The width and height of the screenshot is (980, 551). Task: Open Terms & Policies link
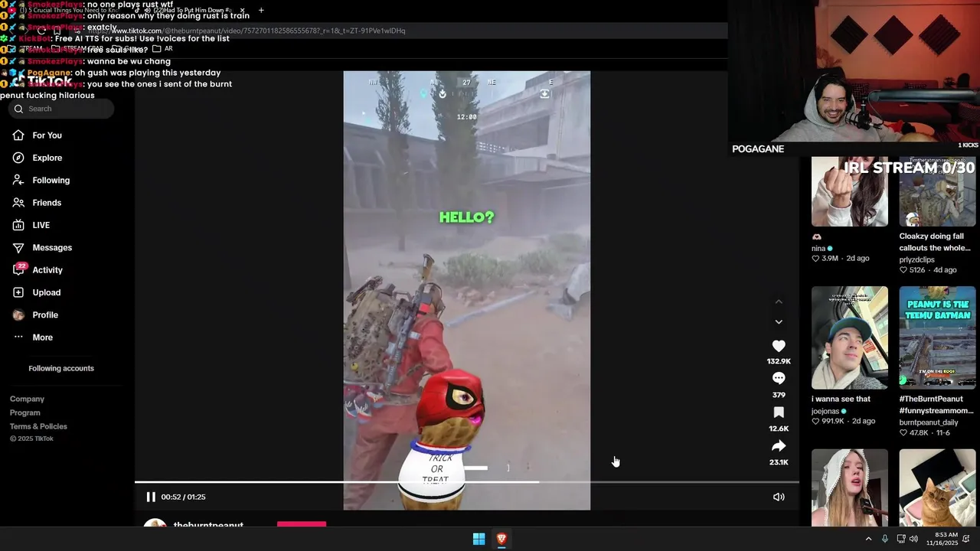pyautogui.click(x=38, y=426)
